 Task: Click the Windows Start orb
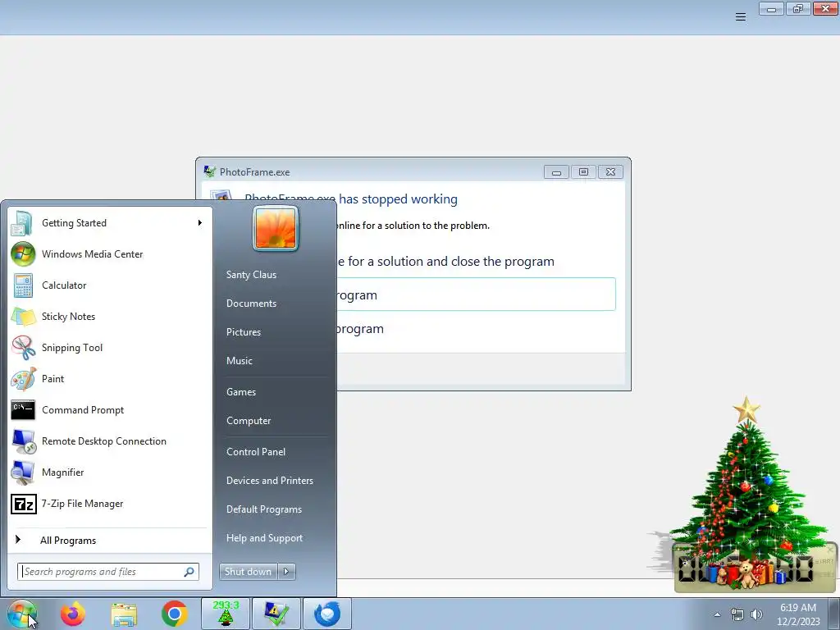(21, 614)
